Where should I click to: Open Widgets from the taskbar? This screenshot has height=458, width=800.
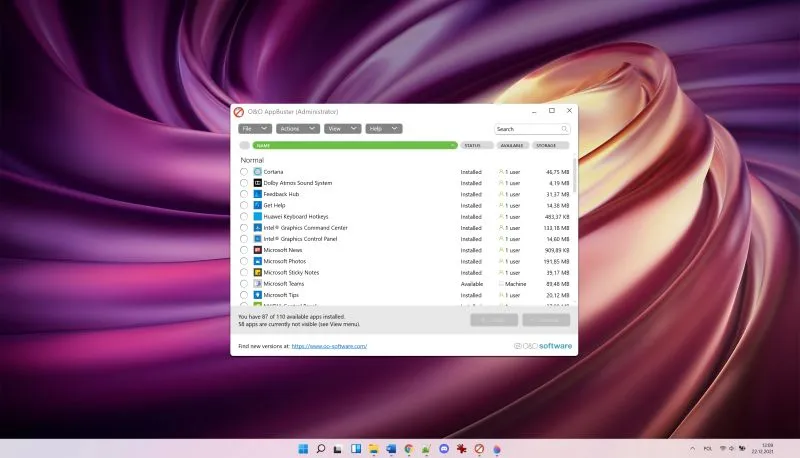tap(356, 449)
